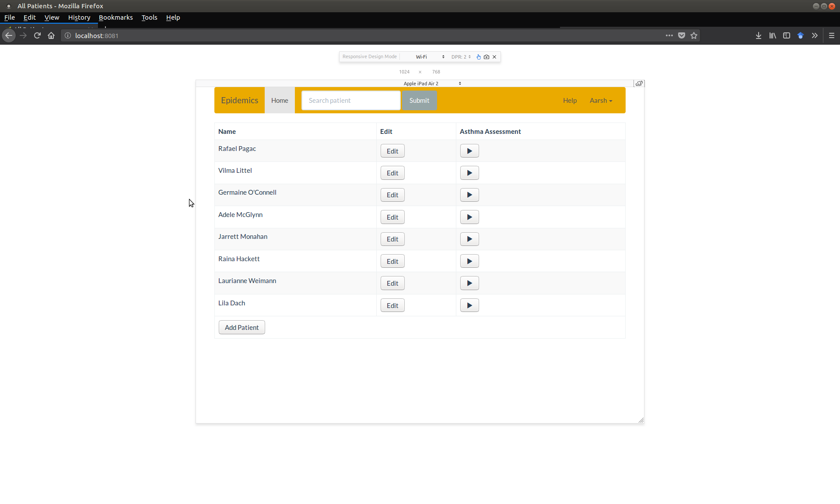Click Edit button for Adele McGlynn

point(392,217)
